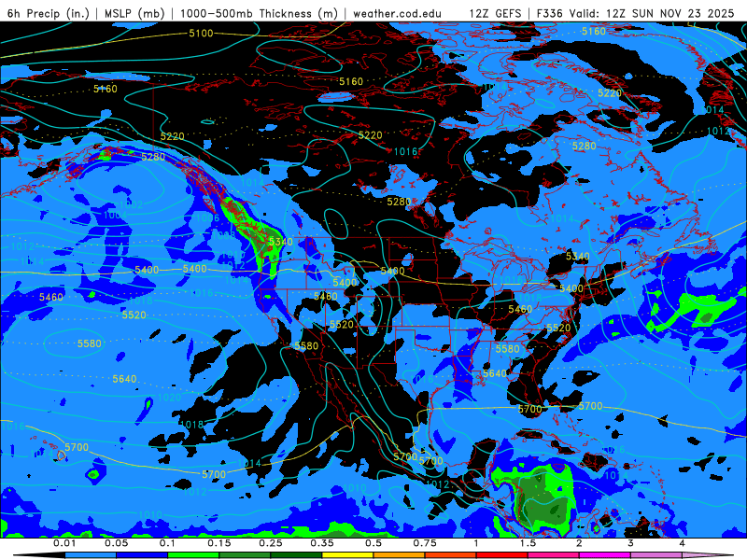Select the light orange 0.5–0.75 legend swatch

pyautogui.click(x=400, y=555)
